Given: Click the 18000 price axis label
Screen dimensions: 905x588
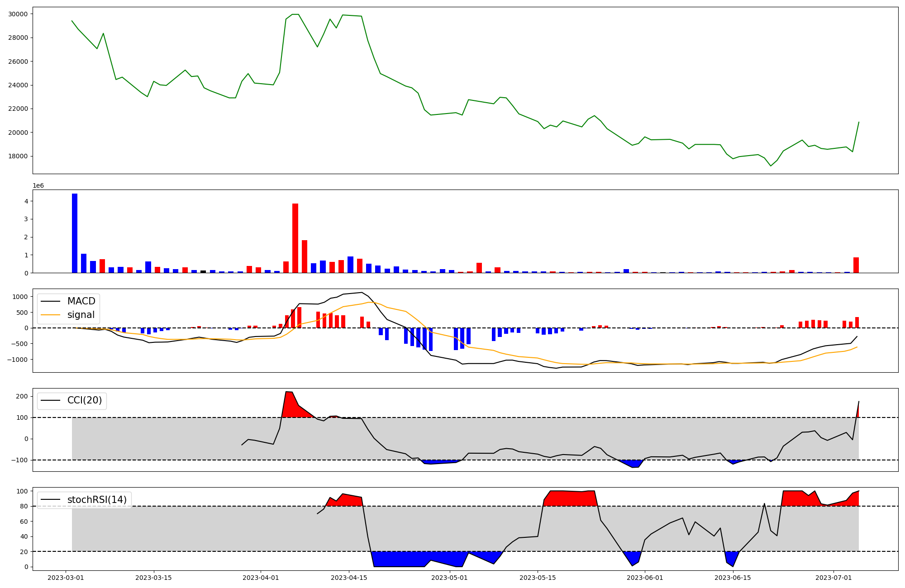Looking at the screenshot, I should pos(18,156).
